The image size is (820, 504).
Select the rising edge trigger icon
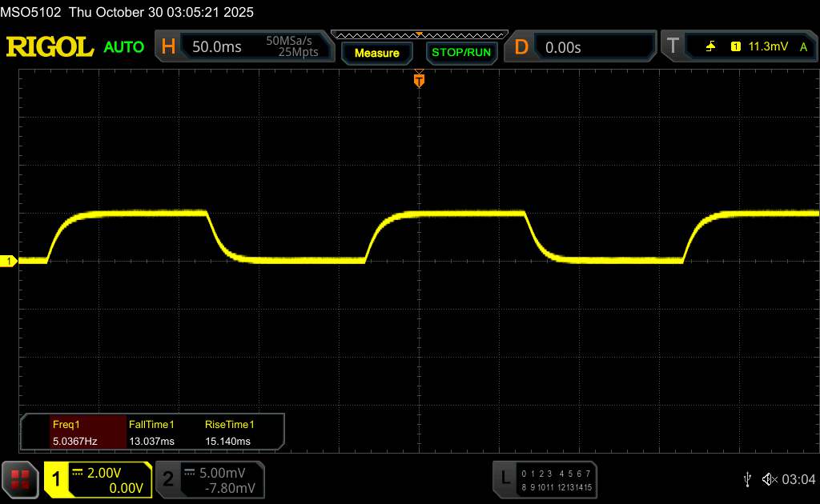710,47
